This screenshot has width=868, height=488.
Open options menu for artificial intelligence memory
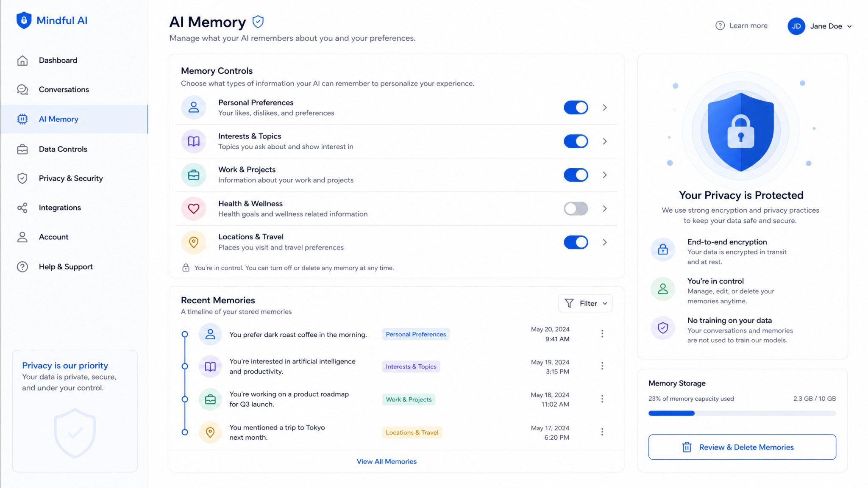[x=602, y=366]
